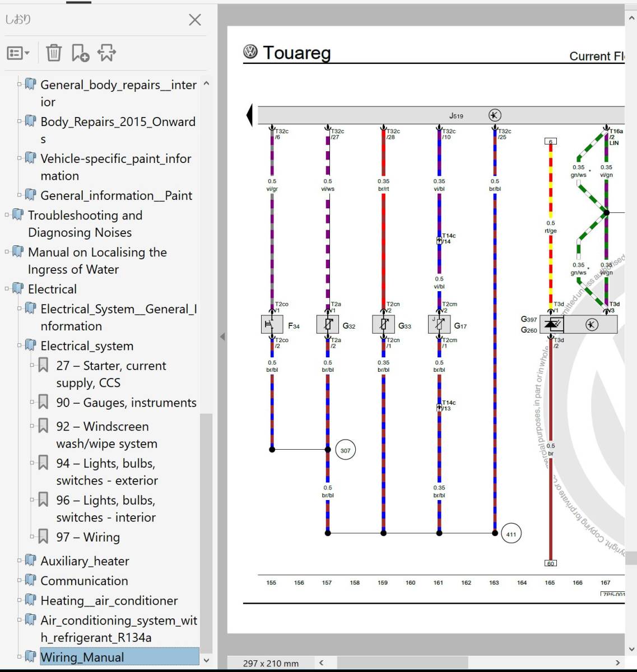Viewport: 637px width, 672px height.
Task: Click the G33 sender symbol
Action: [x=384, y=325]
